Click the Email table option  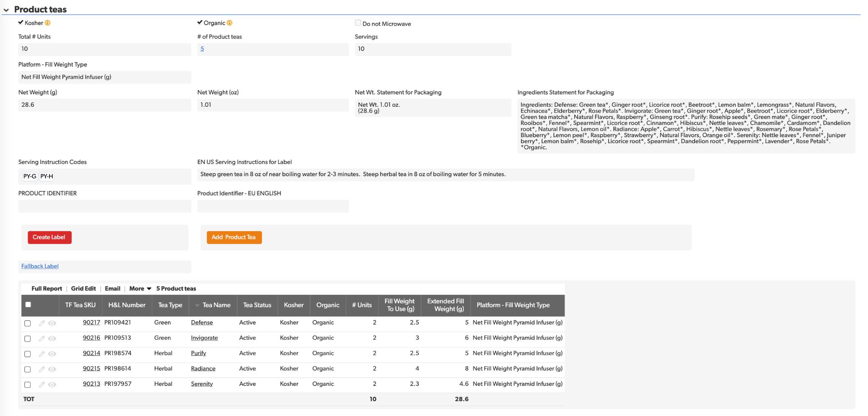(x=113, y=288)
